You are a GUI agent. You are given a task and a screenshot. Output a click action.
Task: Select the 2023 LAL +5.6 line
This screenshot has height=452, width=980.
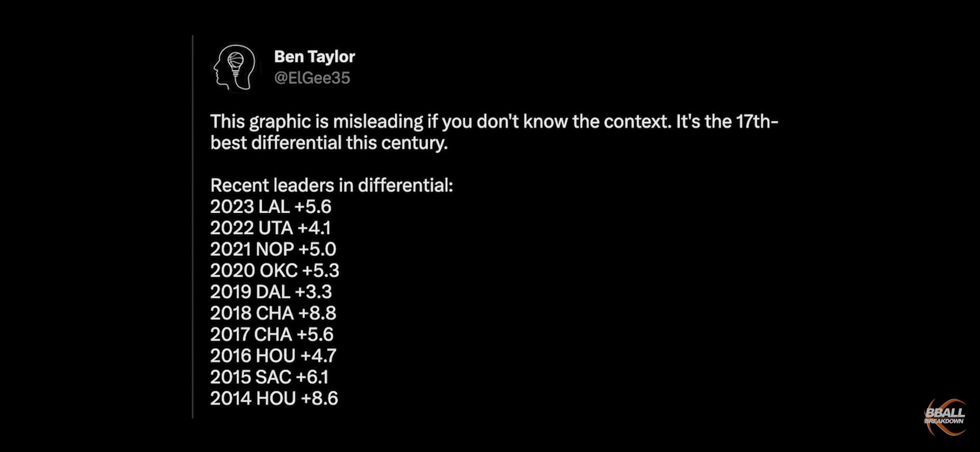[270, 207]
